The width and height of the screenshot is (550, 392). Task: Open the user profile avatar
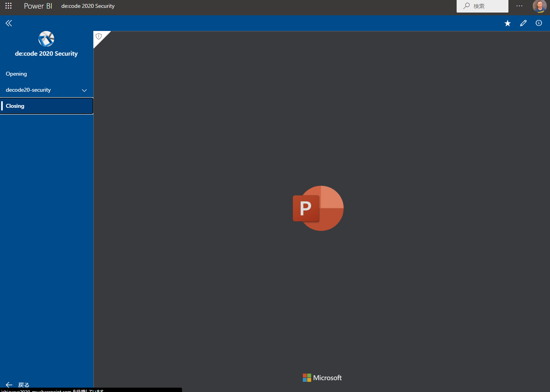540,6
